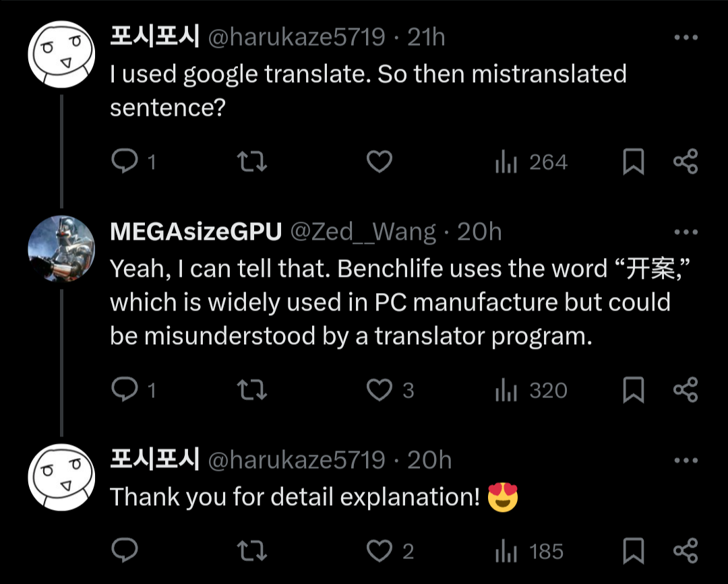
Task: Reply to the Google Translate tweet
Action: pos(124,162)
